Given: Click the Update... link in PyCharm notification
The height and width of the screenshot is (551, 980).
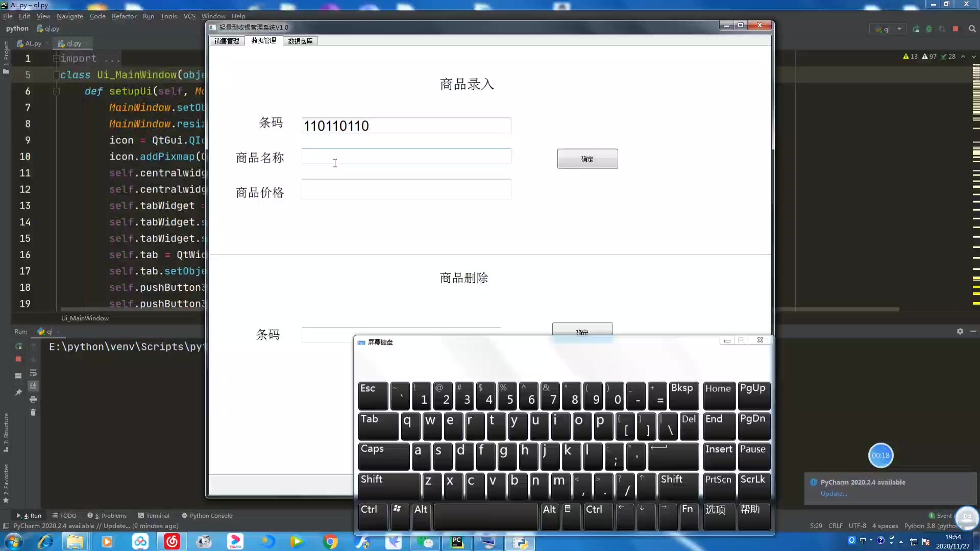Looking at the screenshot, I should click(x=834, y=493).
